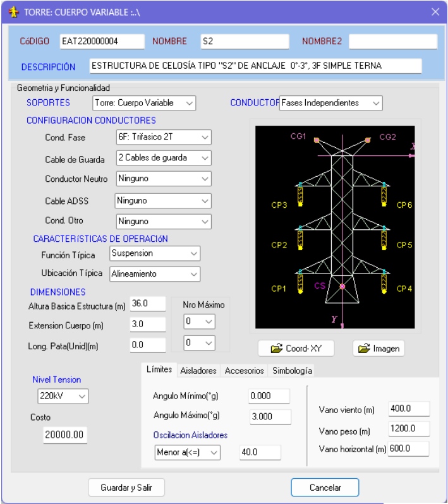Open the Oscilacion Aisladores Menor a dropdown
The width and height of the screenshot is (448, 504).
[188, 453]
